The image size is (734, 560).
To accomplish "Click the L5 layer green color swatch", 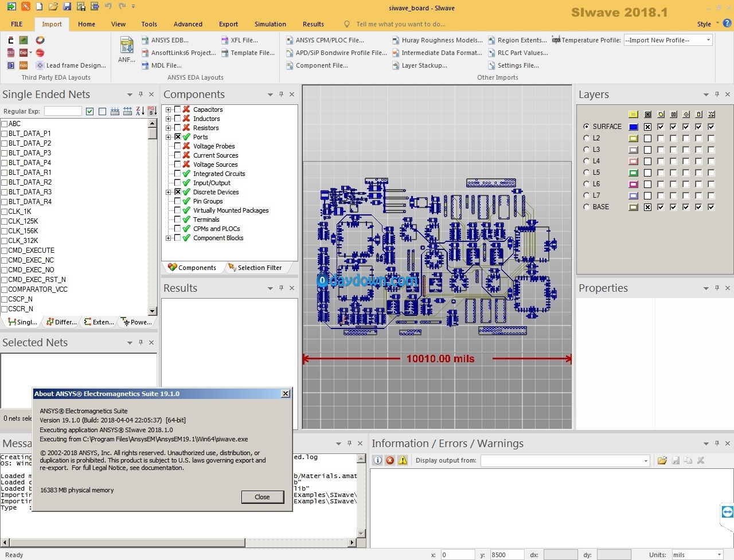I will pos(633,173).
